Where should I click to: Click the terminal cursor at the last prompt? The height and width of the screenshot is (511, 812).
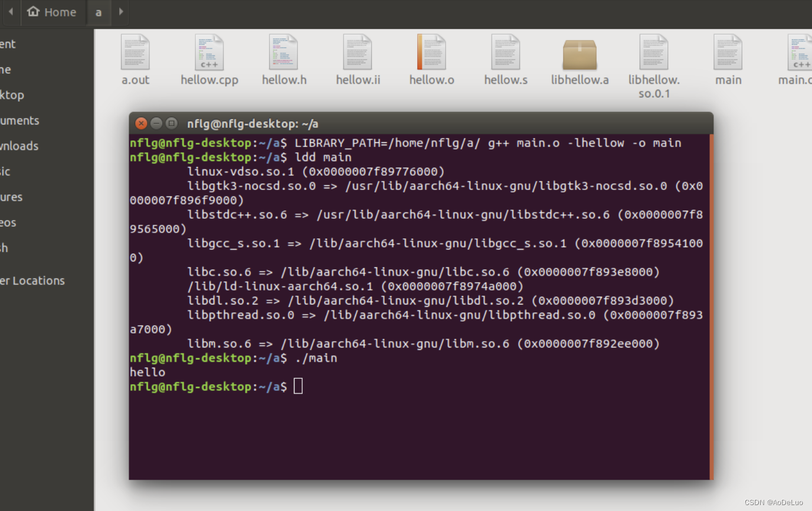point(298,386)
